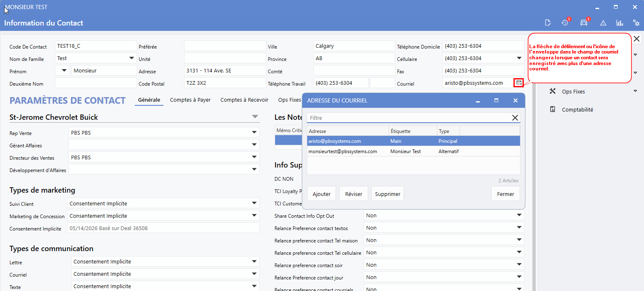Open the Marketing de Concession dropdown
Viewport: 644px width, 291px height.
click(254, 216)
